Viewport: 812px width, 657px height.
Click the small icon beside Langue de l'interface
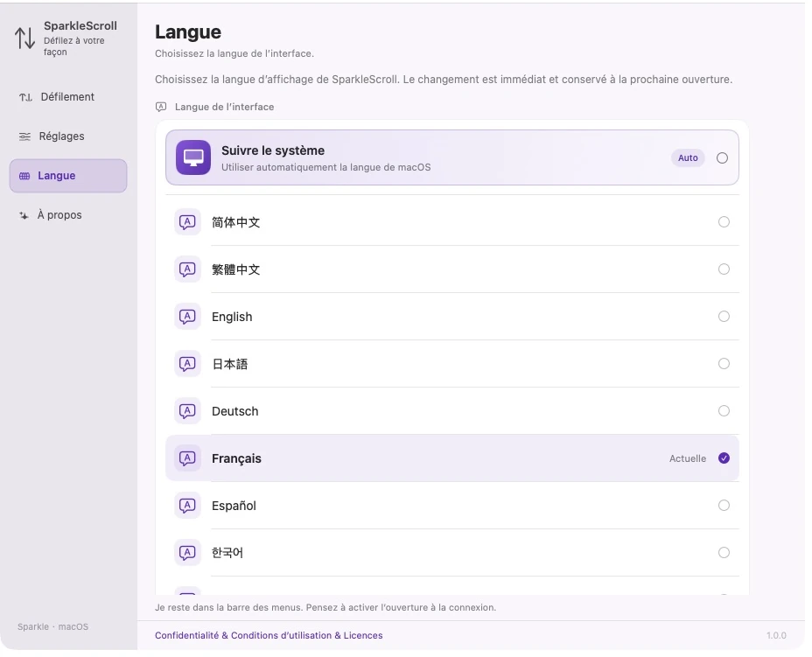[161, 108]
